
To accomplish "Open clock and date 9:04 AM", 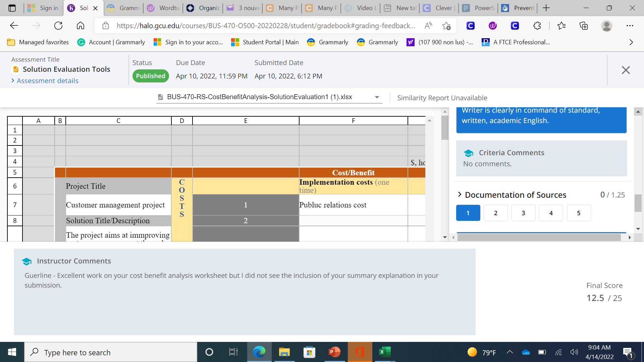I will (x=599, y=352).
